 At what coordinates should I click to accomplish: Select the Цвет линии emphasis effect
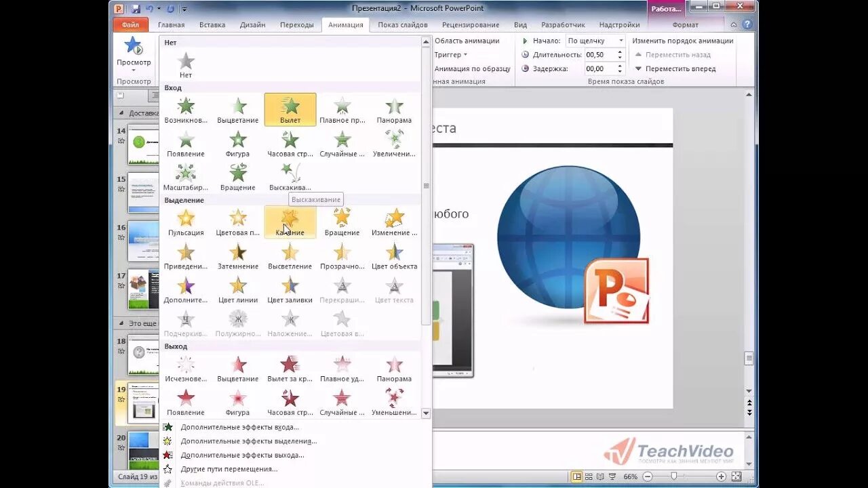(x=238, y=290)
